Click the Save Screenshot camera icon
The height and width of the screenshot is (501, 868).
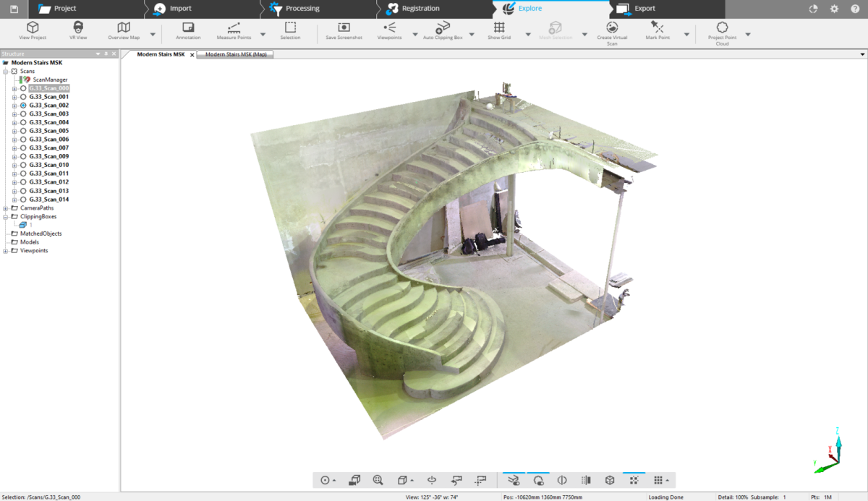[344, 27]
